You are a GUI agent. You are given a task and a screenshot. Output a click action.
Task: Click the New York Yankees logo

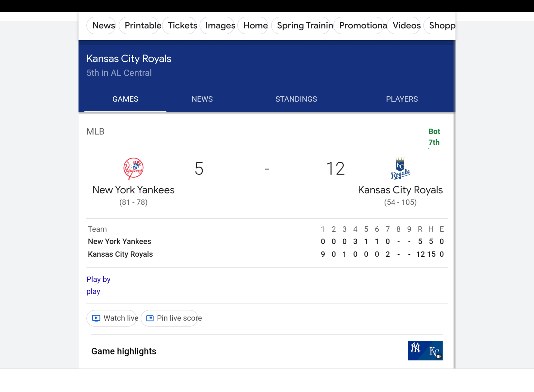(x=133, y=169)
